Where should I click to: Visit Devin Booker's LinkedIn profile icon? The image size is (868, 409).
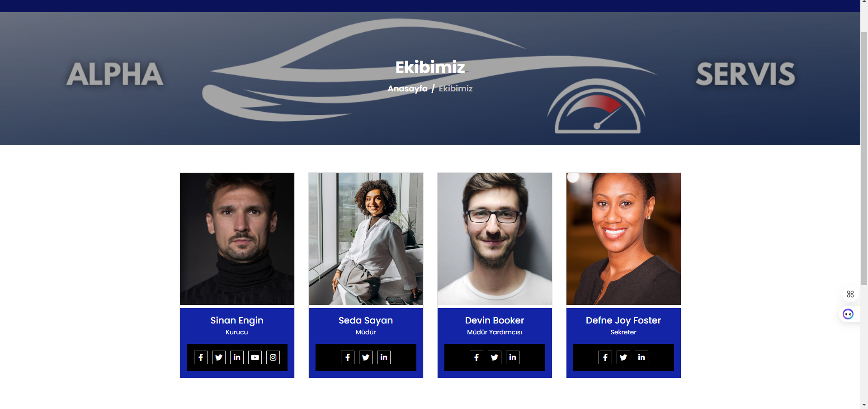click(x=513, y=357)
